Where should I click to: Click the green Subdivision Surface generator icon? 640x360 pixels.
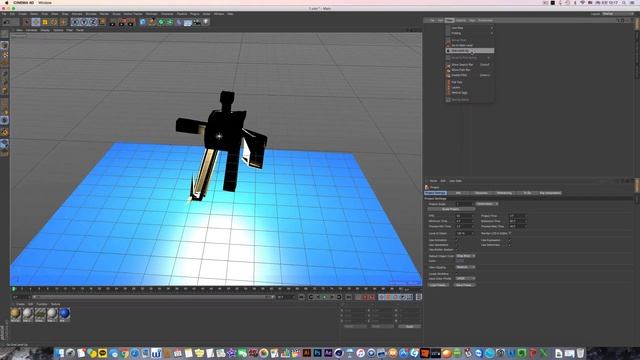pyautogui.click(x=161, y=22)
